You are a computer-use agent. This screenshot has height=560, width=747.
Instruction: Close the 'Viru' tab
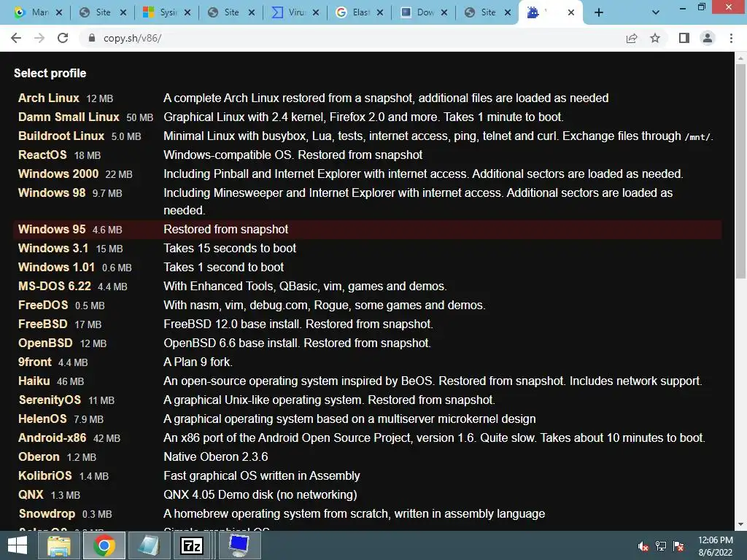pyautogui.click(x=316, y=12)
